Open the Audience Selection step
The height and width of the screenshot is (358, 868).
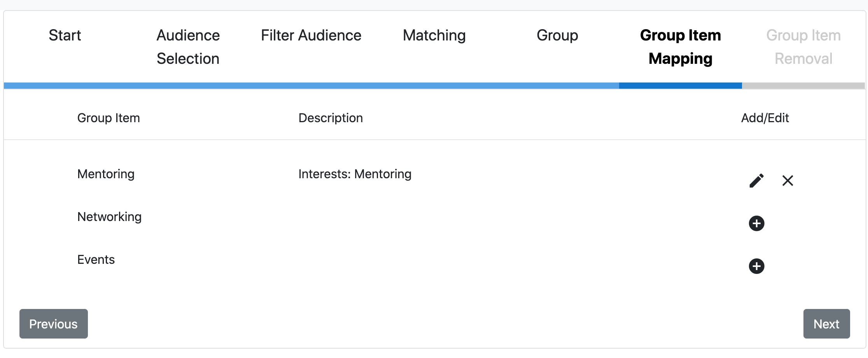point(188,47)
